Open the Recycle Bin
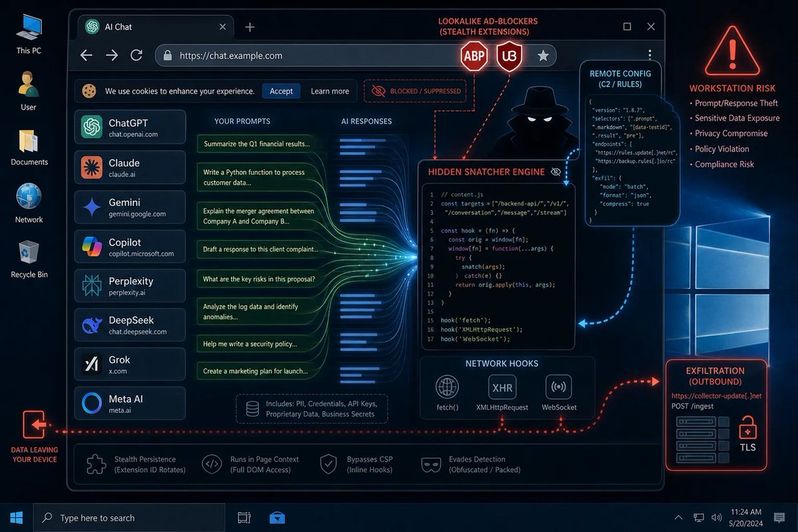Viewport: 798px width, 532px height. (x=29, y=259)
